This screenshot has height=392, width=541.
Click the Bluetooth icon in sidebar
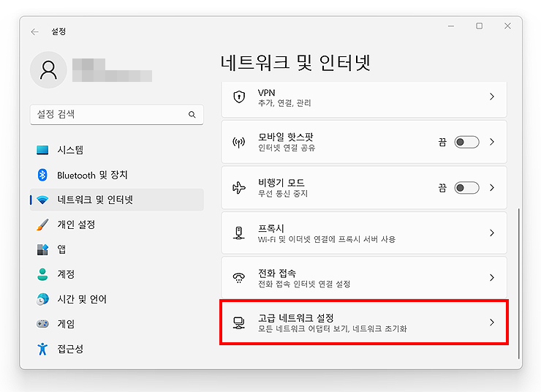42,175
